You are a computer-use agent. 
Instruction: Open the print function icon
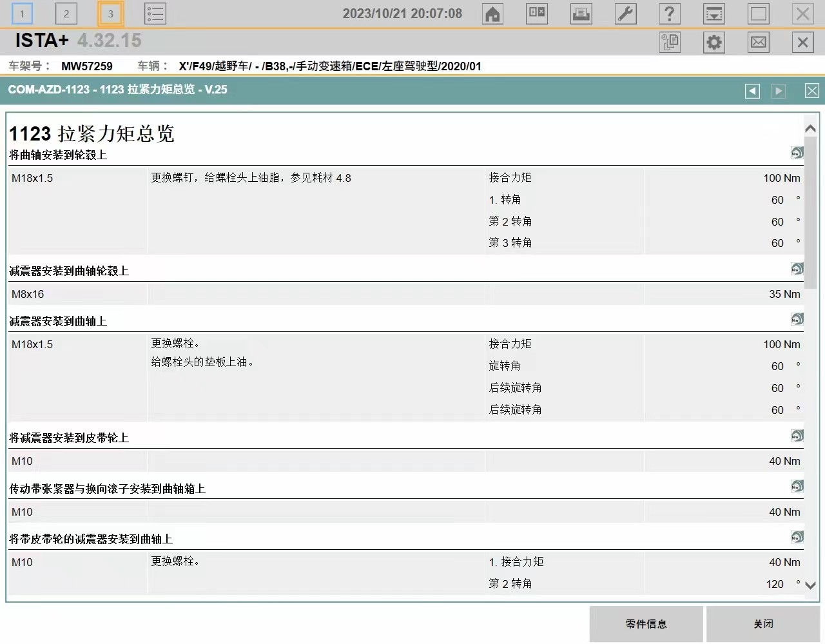click(581, 14)
